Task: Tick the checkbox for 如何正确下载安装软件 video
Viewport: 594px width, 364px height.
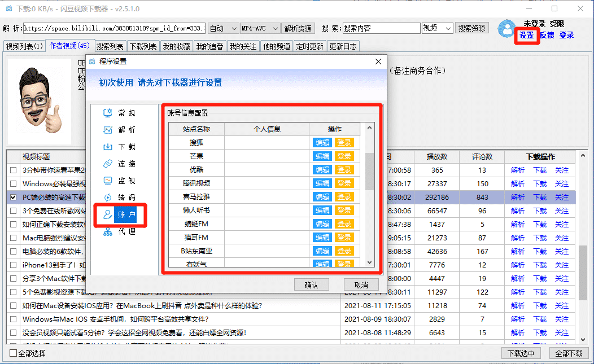Action: coord(13,224)
